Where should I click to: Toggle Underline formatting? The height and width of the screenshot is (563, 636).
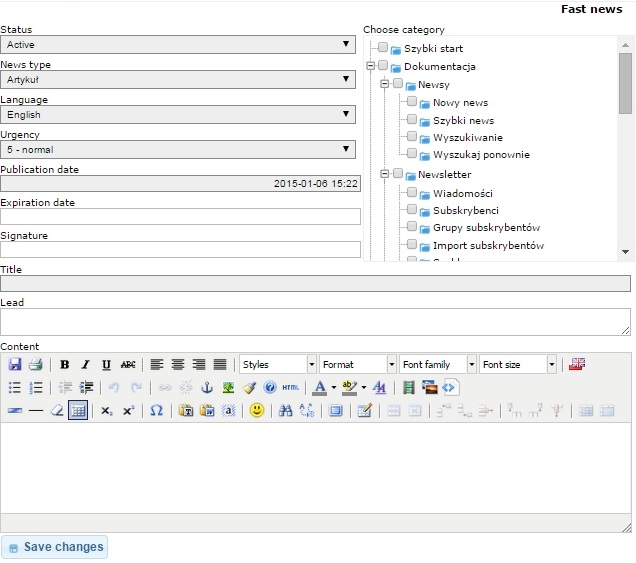106,365
